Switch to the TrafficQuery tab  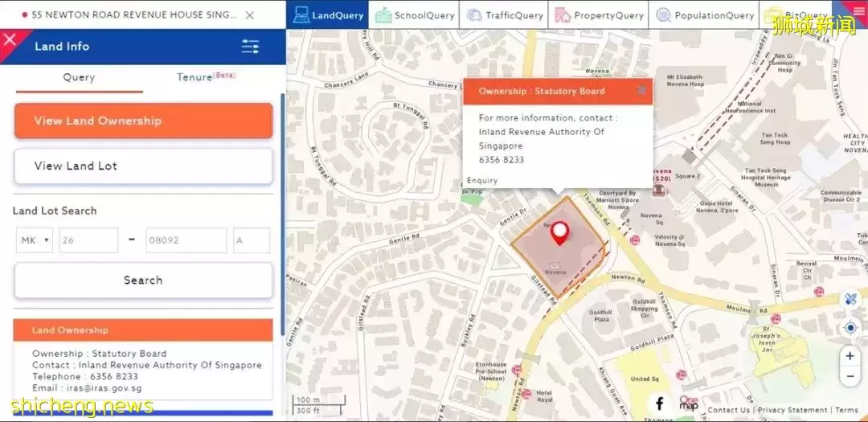pyautogui.click(x=505, y=15)
